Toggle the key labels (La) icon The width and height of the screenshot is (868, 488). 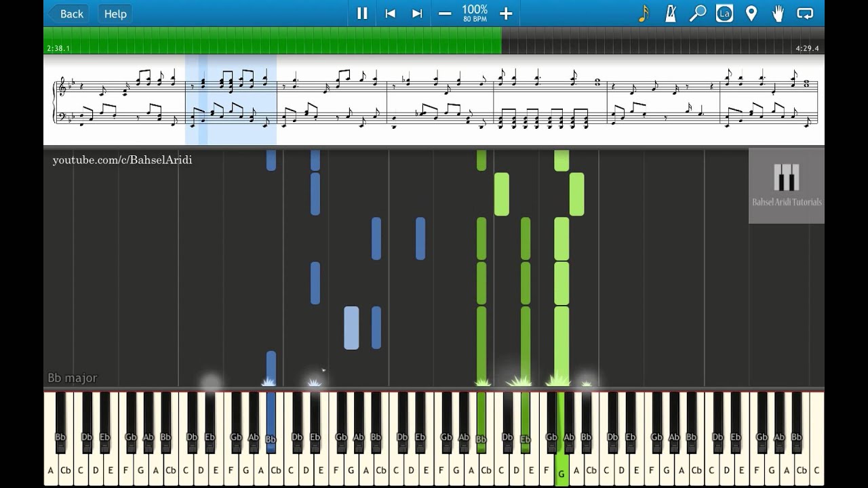pyautogui.click(x=724, y=13)
